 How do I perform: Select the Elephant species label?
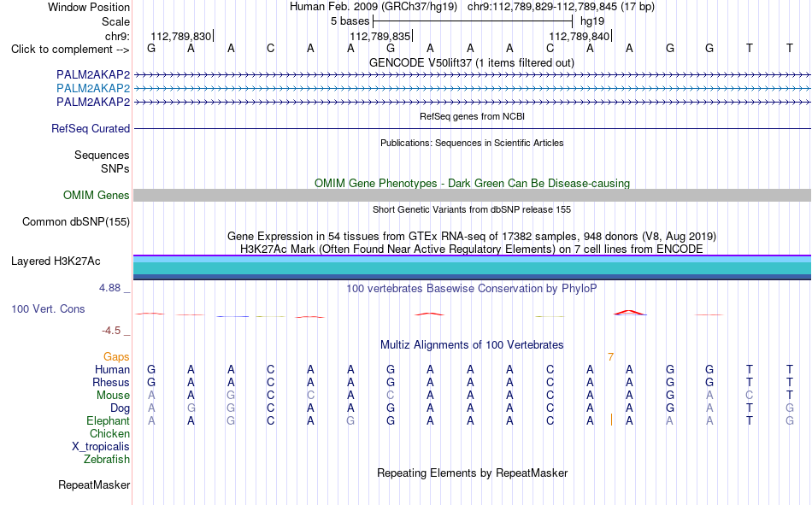pyautogui.click(x=109, y=420)
